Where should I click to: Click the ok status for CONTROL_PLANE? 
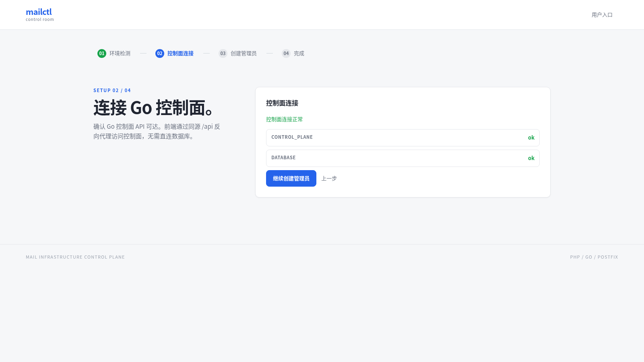coord(531,138)
